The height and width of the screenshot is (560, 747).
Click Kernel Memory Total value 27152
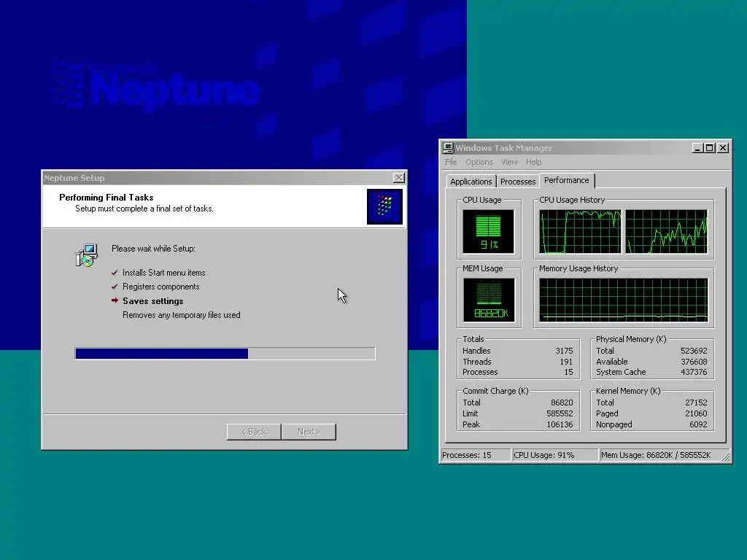coord(696,402)
